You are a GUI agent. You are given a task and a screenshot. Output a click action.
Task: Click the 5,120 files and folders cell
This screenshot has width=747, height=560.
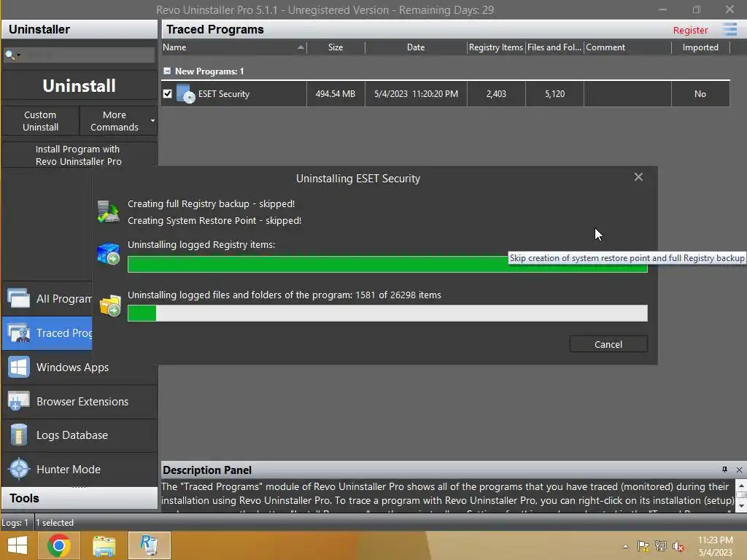click(x=554, y=94)
